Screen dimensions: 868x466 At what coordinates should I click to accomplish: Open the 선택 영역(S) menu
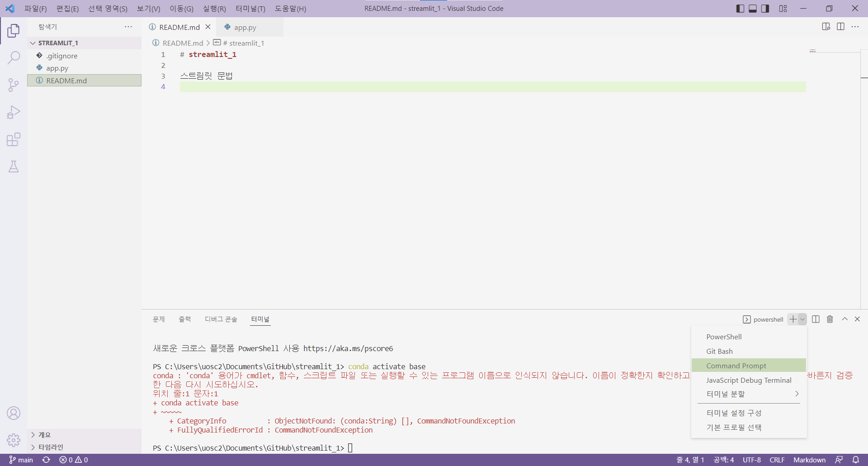tap(108, 9)
